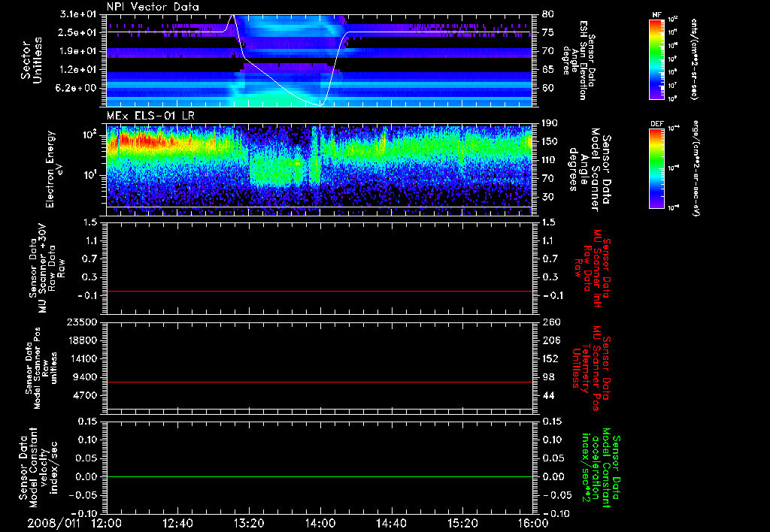This screenshot has height=532, width=770.
Task: Select the 15:20 time axis label
Action: point(462,522)
